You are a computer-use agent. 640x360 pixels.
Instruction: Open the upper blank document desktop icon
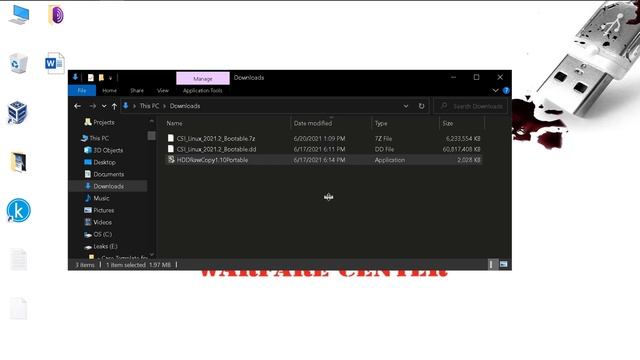click(x=18, y=259)
